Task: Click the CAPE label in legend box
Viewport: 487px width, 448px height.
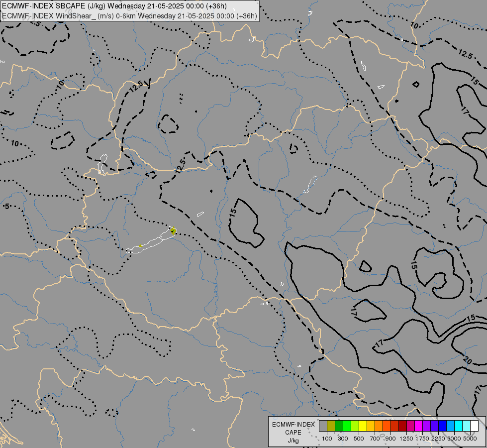Action: (x=293, y=433)
